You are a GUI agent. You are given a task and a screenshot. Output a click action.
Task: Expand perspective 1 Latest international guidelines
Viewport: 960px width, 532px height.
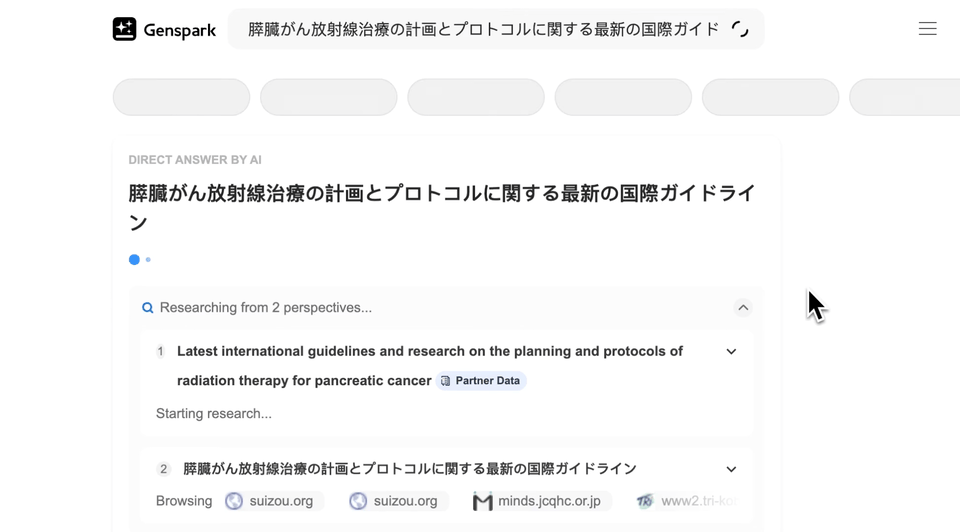tap(731, 352)
